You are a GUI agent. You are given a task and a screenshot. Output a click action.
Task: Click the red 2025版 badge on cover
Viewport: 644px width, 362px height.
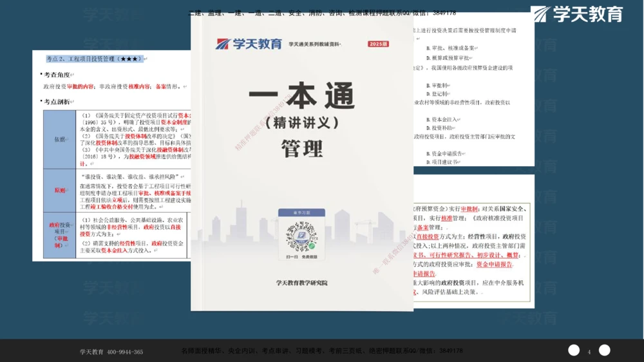(x=378, y=44)
